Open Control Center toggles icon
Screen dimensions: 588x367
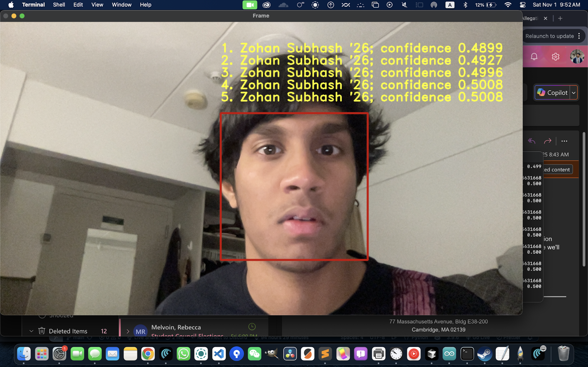(x=523, y=5)
